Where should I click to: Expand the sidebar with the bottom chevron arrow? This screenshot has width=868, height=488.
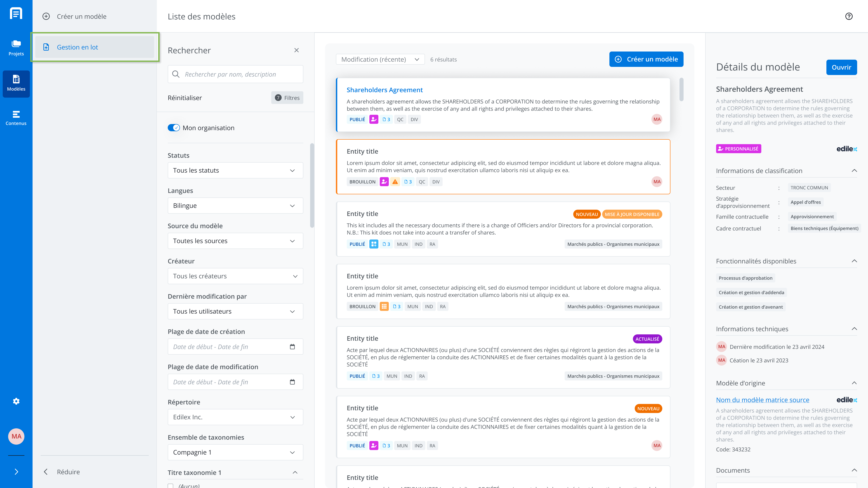coord(16,472)
